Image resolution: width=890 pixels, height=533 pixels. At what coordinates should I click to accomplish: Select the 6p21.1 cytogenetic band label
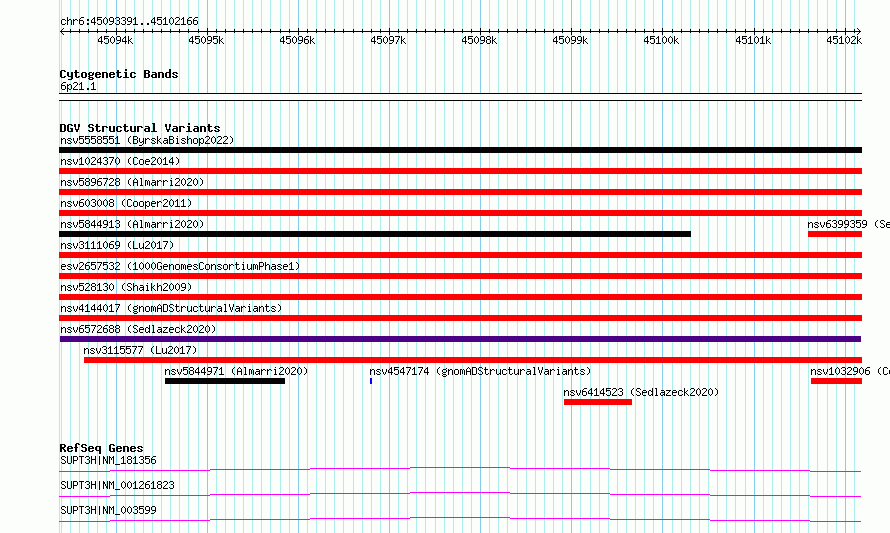pyautogui.click(x=78, y=86)
